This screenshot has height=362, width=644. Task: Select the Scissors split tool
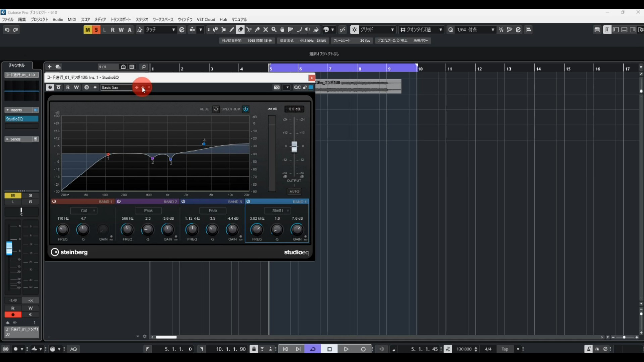click(249, 30)
